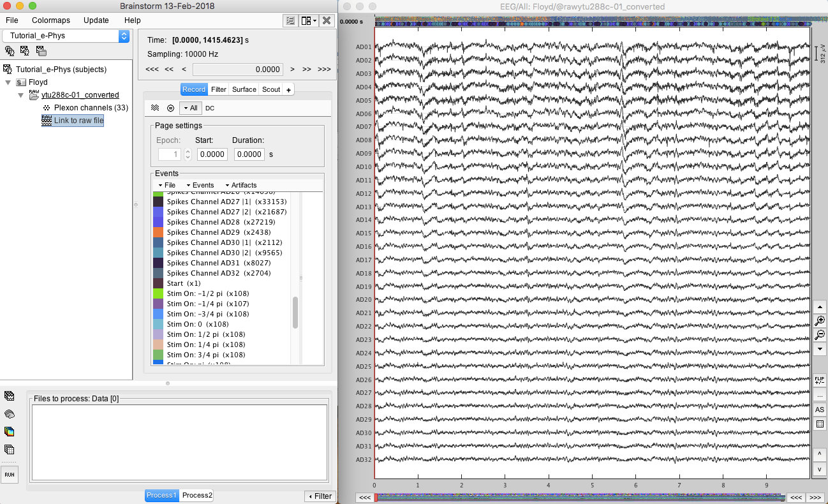Collapse the Floyd subject tree node

click(8, 82)
